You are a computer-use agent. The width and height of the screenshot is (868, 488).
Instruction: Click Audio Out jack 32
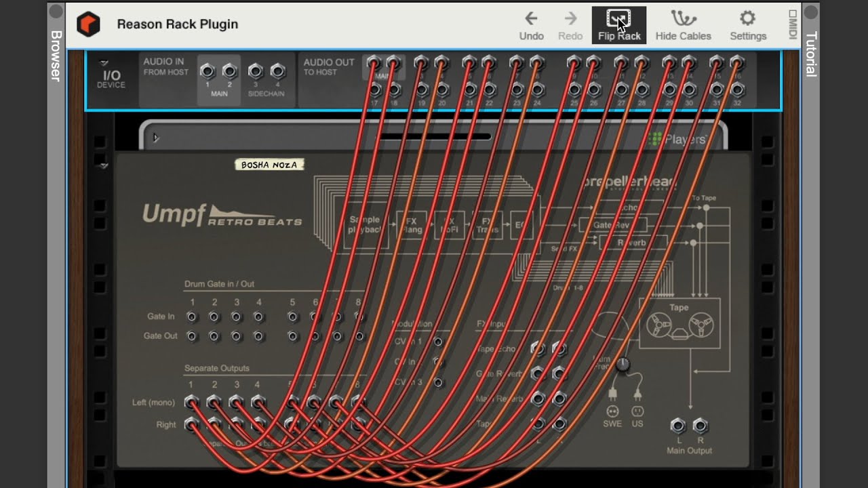pyautogui.click(x=738, y=90)
